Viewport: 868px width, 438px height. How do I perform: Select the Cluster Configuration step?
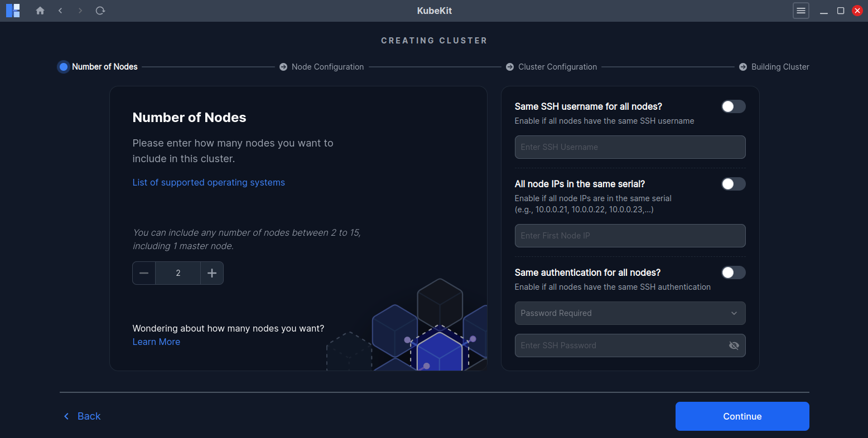(x=510, y=66)
